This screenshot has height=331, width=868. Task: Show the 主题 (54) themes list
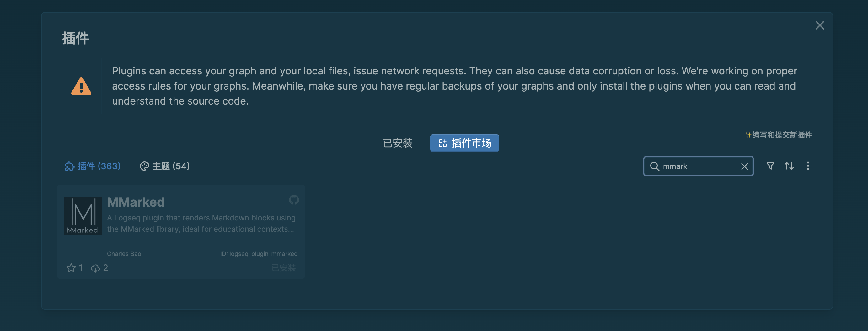point(165,166)
